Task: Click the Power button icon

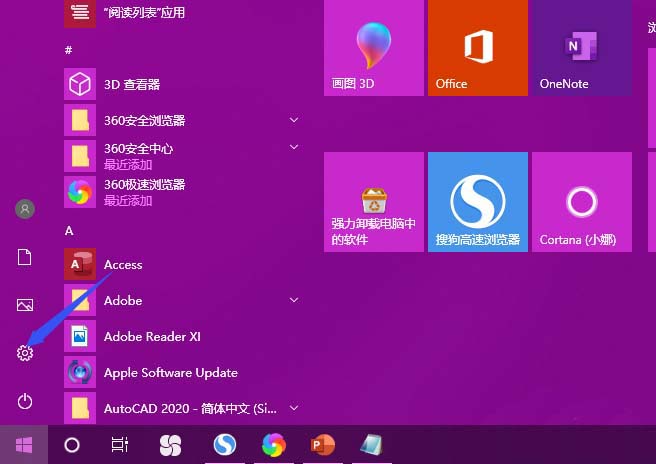Action: pos(25,401)
